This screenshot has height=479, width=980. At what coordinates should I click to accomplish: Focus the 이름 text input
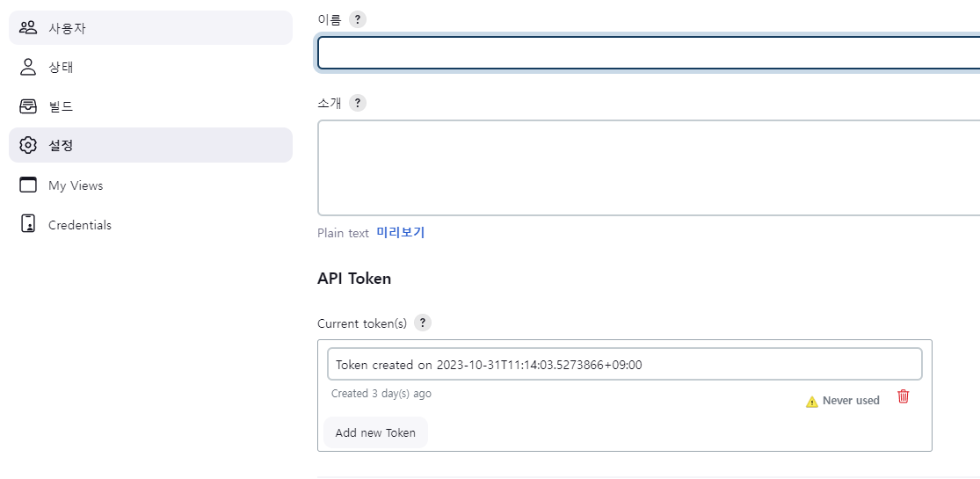point(648,53)
